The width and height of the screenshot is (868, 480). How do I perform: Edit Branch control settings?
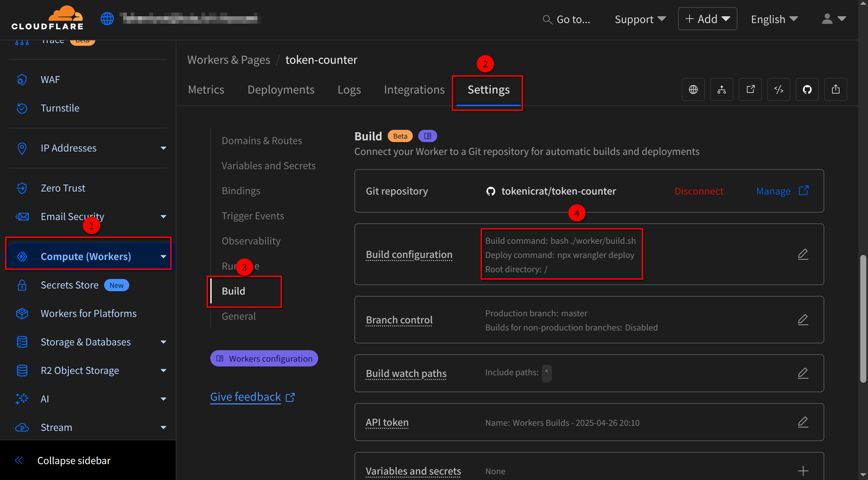coord(803,320)
